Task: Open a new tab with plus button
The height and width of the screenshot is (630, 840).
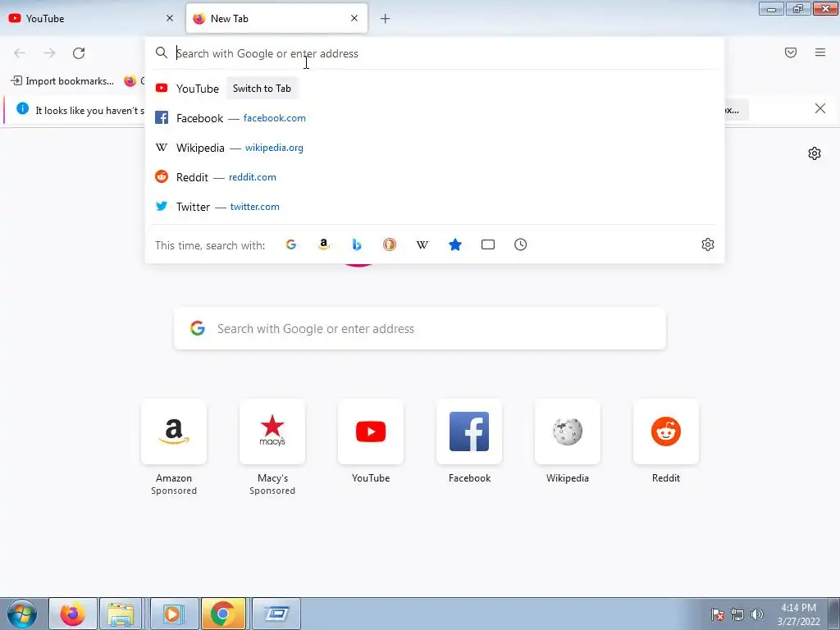Action: (386, 19)
